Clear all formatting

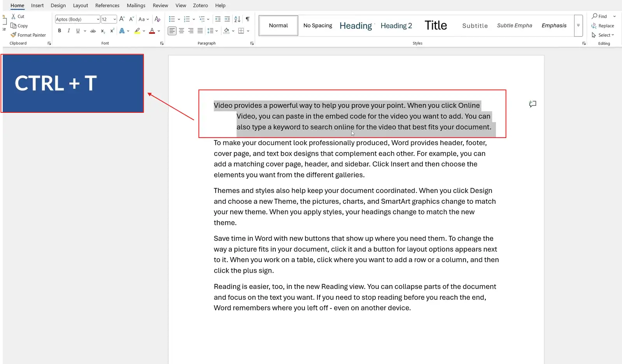(158, 19)
